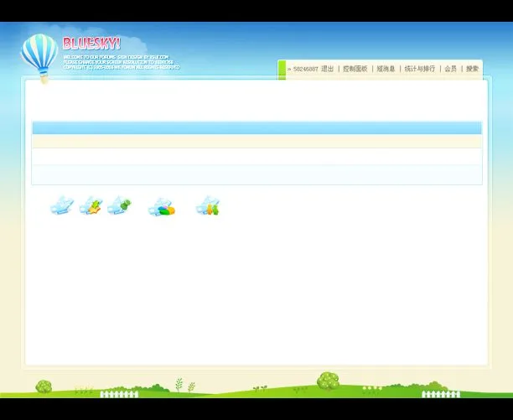Click the blue table header bar
The height and width of the screenshot is (420, 513).
coord(256,128)
